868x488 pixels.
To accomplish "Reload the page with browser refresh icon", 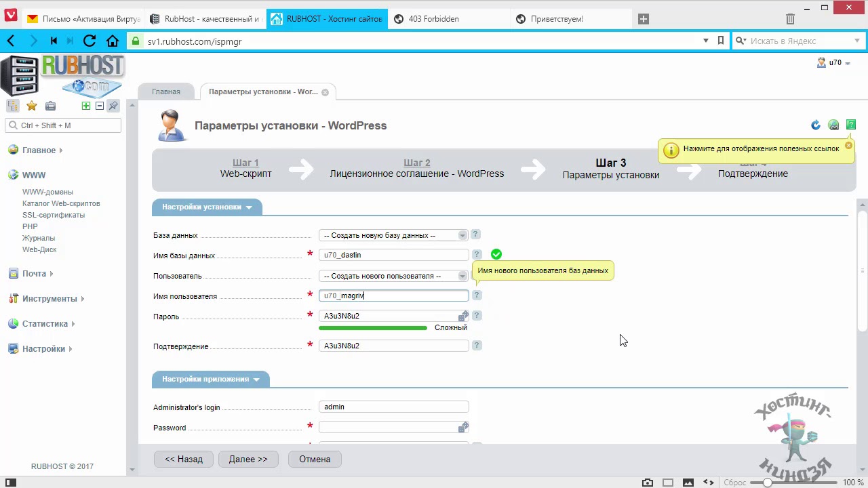I will (89, 41).
